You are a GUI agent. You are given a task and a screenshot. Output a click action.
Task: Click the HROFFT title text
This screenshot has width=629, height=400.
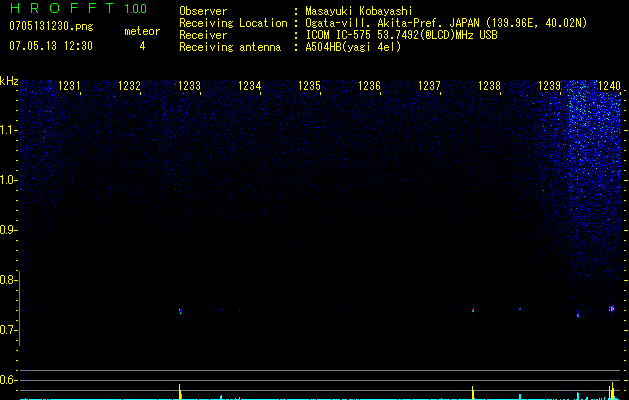62,8
